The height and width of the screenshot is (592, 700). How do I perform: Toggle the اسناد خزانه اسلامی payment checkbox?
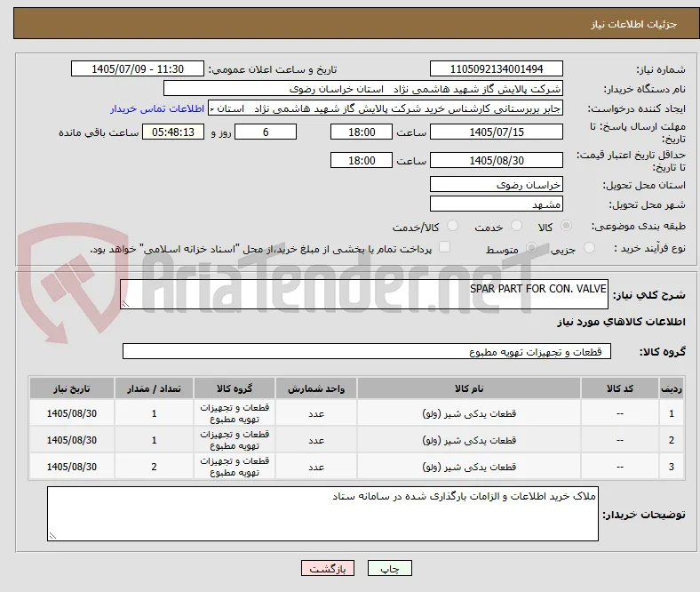tap(445, 247)
